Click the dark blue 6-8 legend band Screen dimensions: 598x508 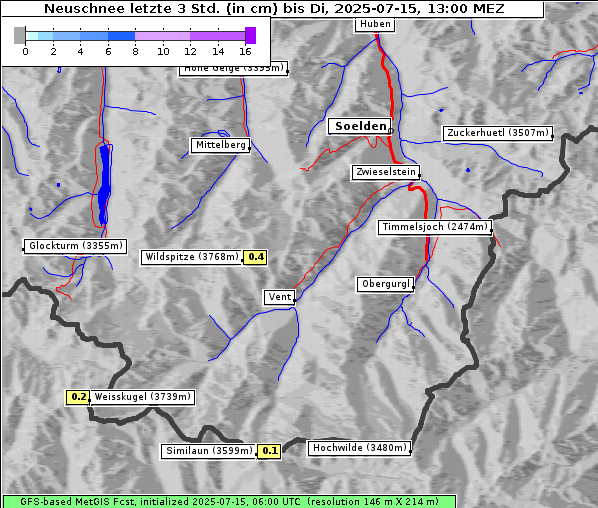tap(122, 36)
